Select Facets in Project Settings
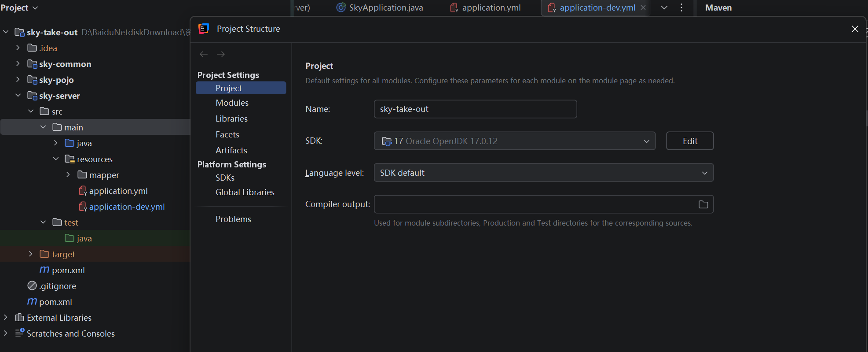Image resolution: width=868 pixels, height=352 pixels. pos(227,134)
